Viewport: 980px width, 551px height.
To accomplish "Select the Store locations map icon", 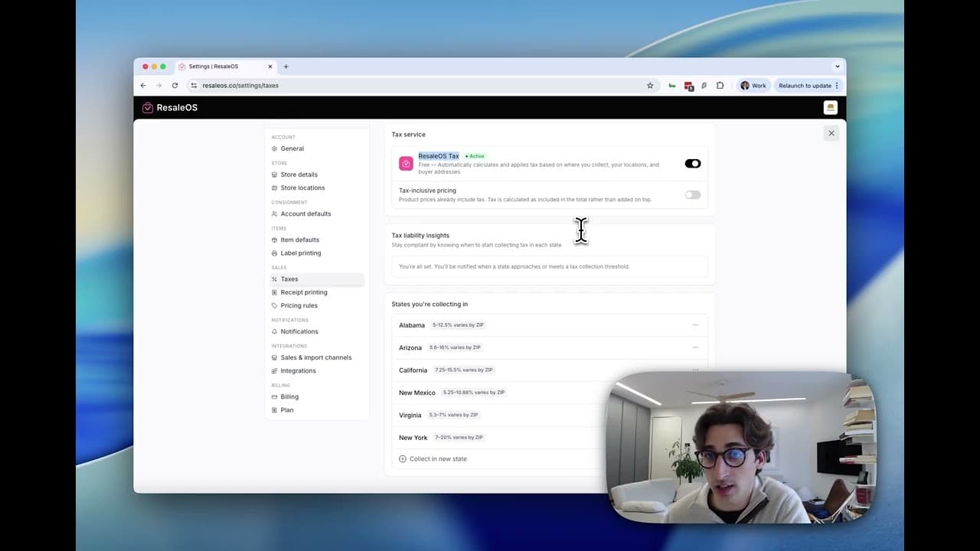I will (x=274, y=187).
